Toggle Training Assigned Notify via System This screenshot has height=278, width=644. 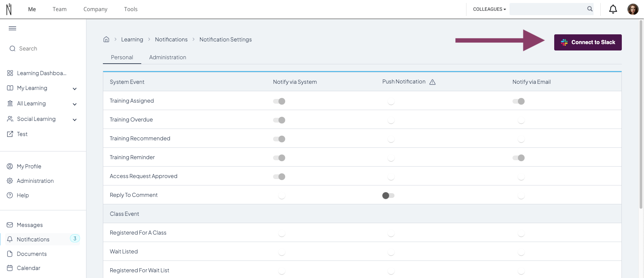(279, 101)
